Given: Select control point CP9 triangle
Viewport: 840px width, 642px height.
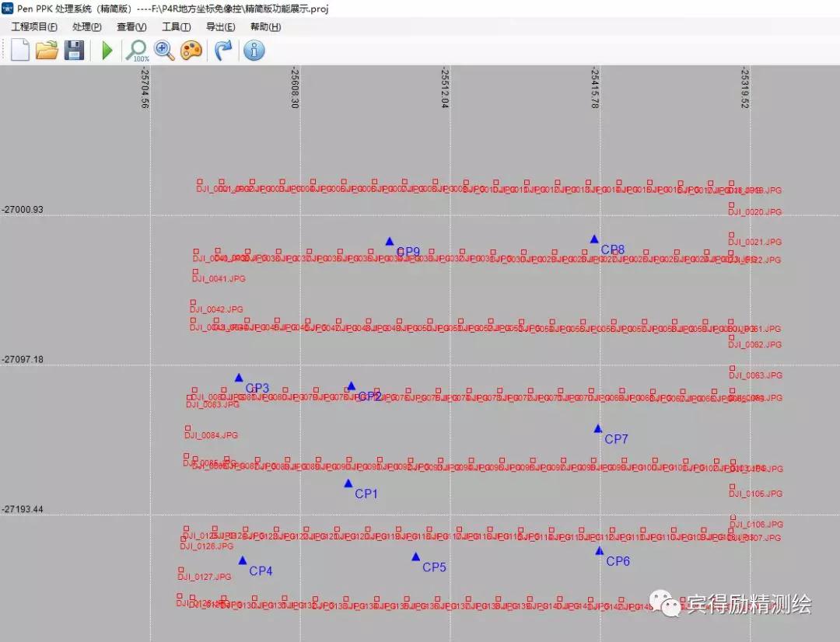Looking at the screenshot, I should tap(390, 242).
